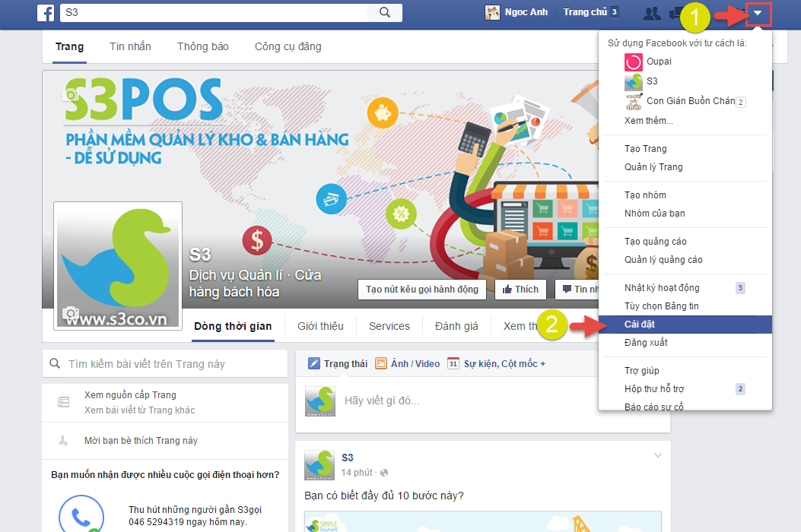Screen dimensions: 801x532
Task: Select the Dòng thời gian tab
Action: 233,326
